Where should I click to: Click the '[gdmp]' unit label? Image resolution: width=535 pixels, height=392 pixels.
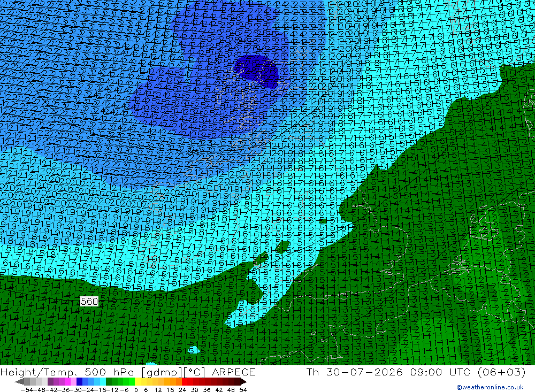162,372
